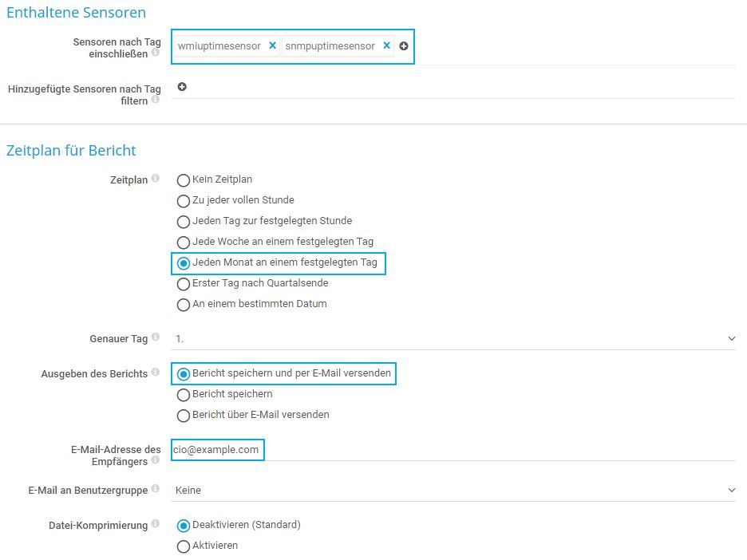Remove the wmiuptimesensor tag
747x560 pixels.
tap(272, 46)
